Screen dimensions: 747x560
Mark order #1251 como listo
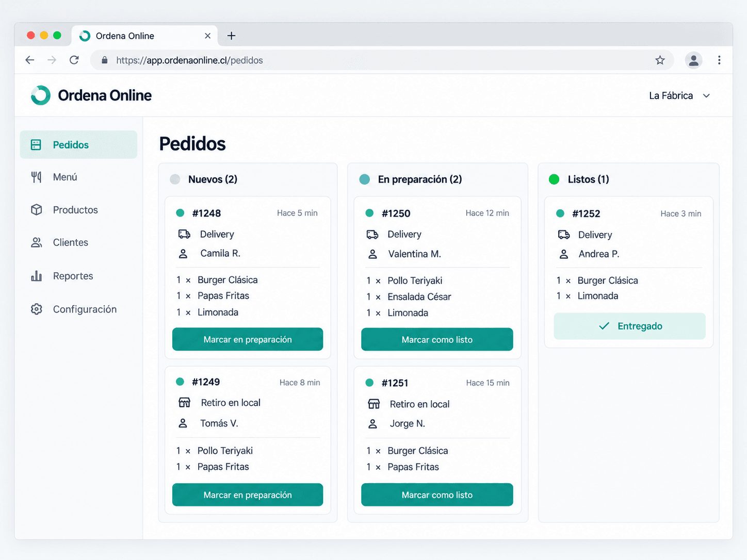click(x=437, y=495)
